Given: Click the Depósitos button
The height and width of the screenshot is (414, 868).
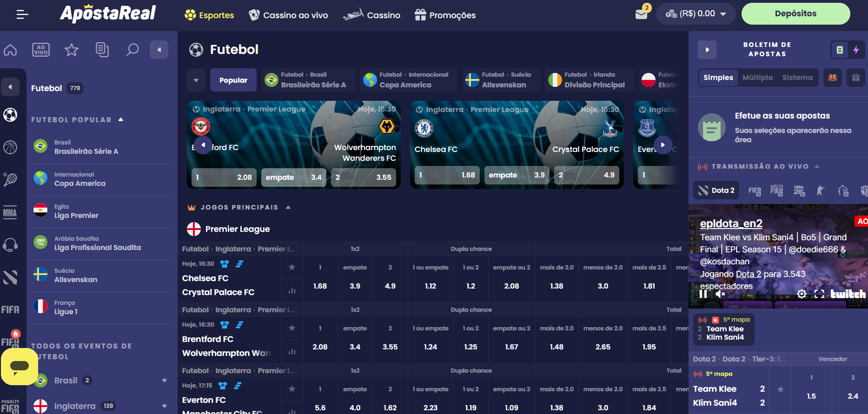Looking at the screenshot, I should (x=795, y=13).
